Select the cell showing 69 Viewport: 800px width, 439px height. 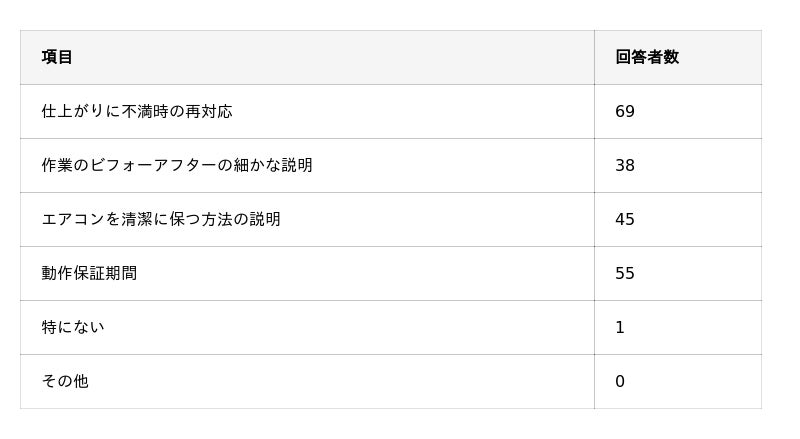(x=625, y=111)
